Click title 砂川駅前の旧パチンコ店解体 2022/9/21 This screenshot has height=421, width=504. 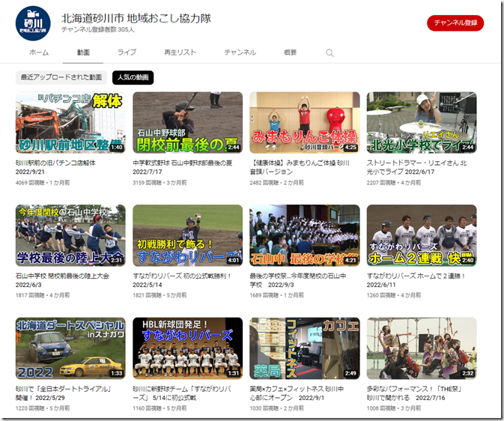55,167
